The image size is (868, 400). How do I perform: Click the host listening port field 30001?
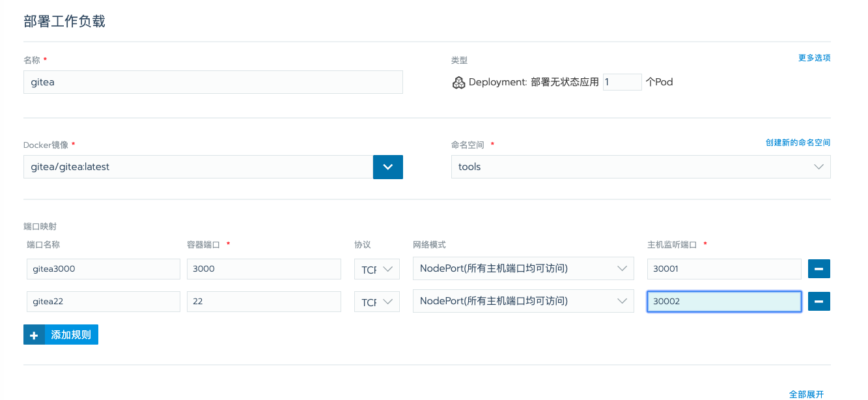724,268
